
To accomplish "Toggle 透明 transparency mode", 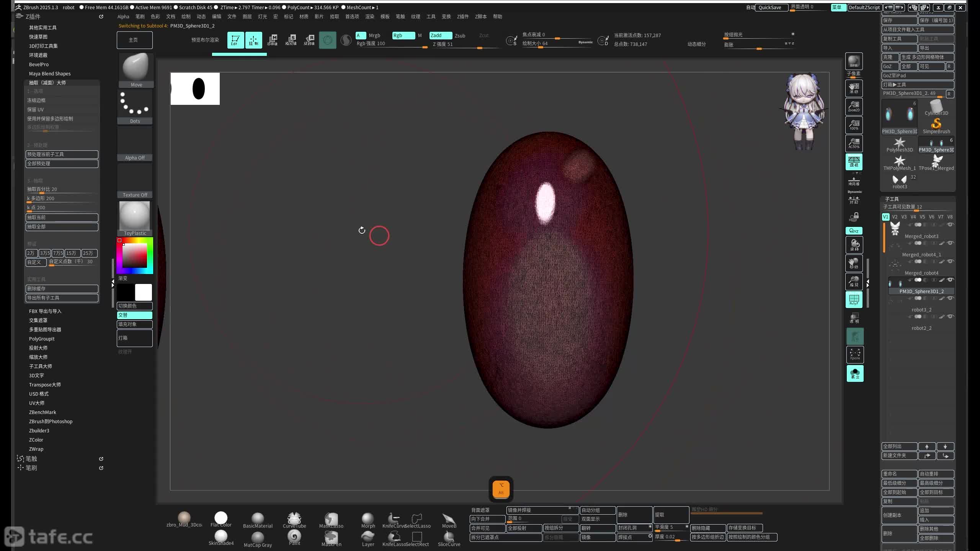I will point(854,318).
